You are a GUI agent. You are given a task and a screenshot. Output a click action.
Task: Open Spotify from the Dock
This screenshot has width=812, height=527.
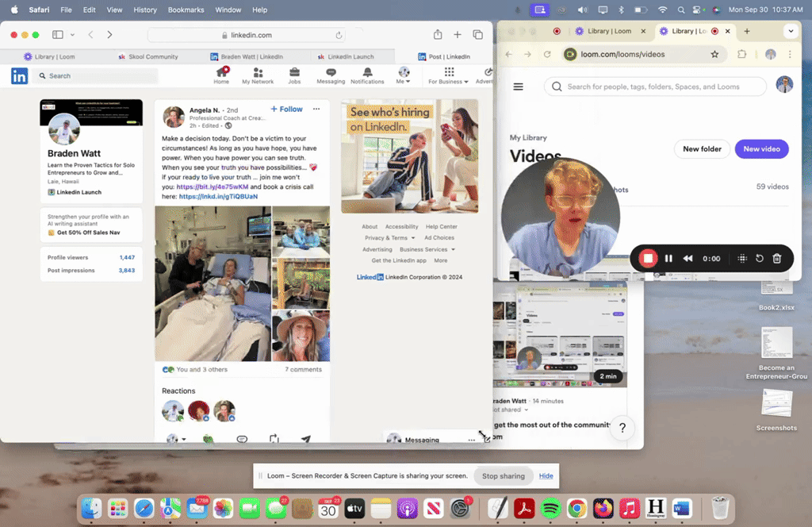click(550, 509)
